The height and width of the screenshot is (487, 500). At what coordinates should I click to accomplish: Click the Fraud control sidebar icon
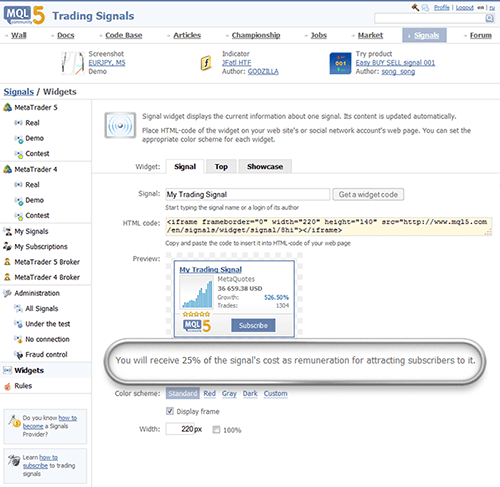(x=18, y=355)
